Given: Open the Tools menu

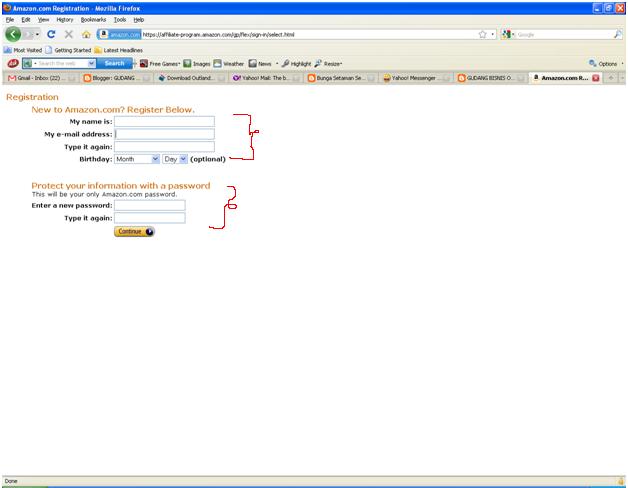Looking at the screenshot, I should 120,20.
